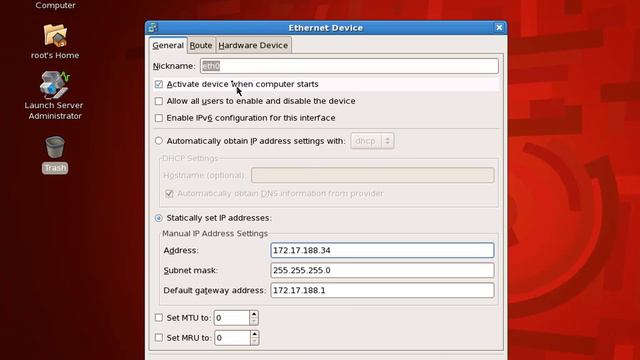640x360 pixels.
Task: Increase MRU value with up arrow
Action: pos(254,334)
